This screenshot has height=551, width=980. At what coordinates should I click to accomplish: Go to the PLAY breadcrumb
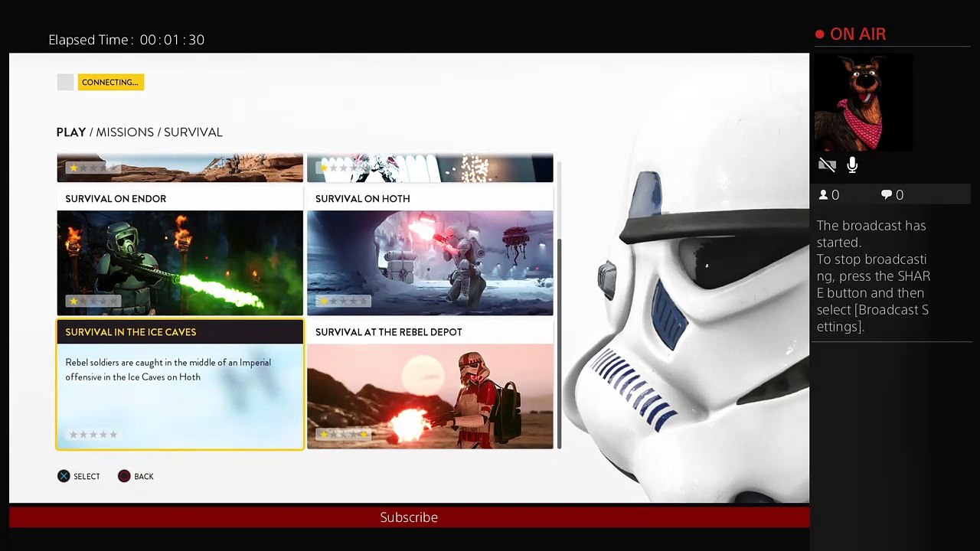pos(71,132)
